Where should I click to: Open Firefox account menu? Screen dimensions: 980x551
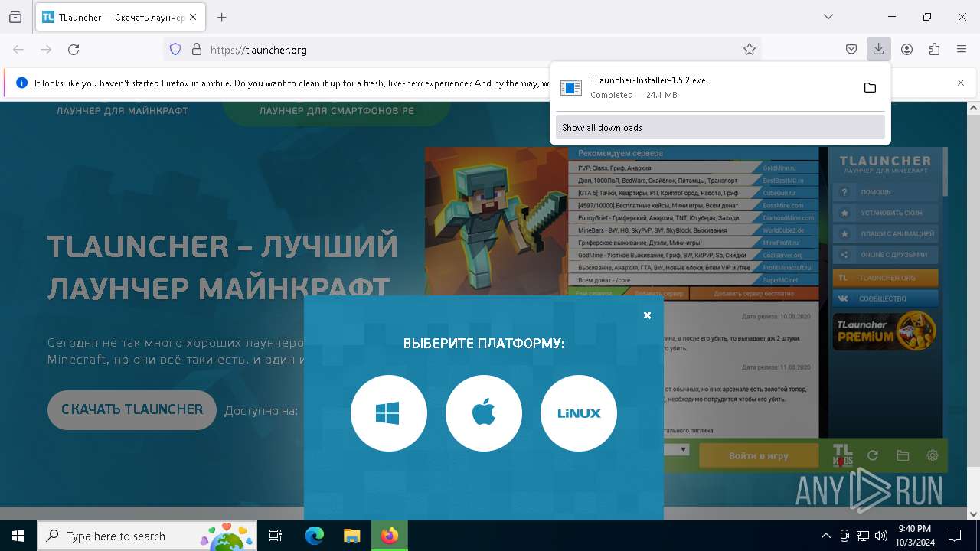coord(906,50)
